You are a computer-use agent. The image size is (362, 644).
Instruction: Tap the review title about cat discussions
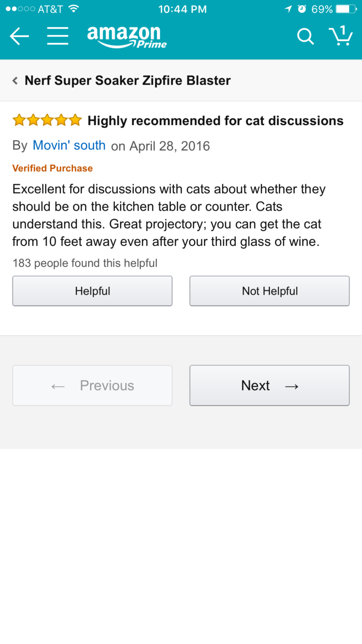coord(215,121)
